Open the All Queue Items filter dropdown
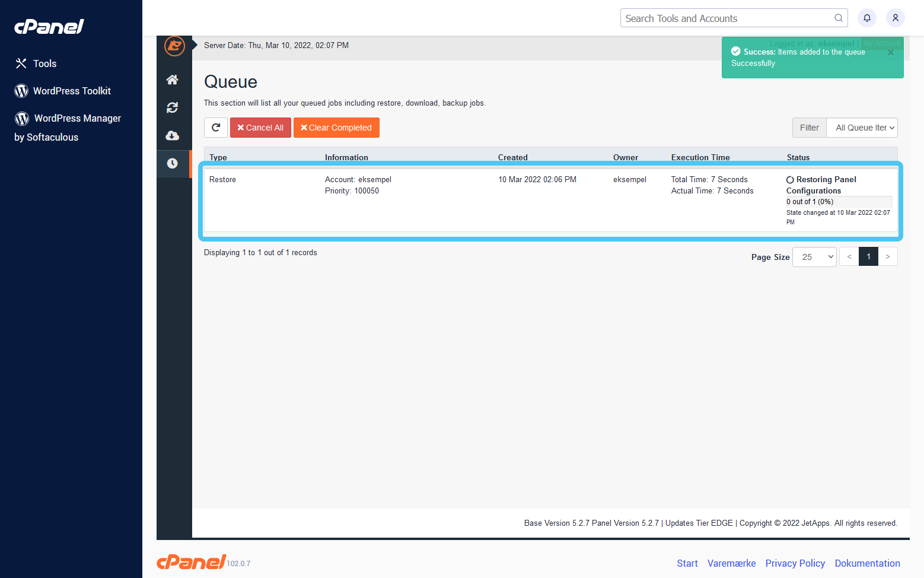Viewport: 924px width, 578px height. [x=862, y=127]
